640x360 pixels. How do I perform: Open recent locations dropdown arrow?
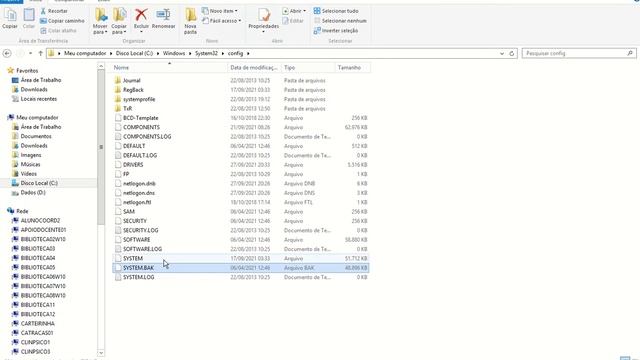click(x=30, y=53)
